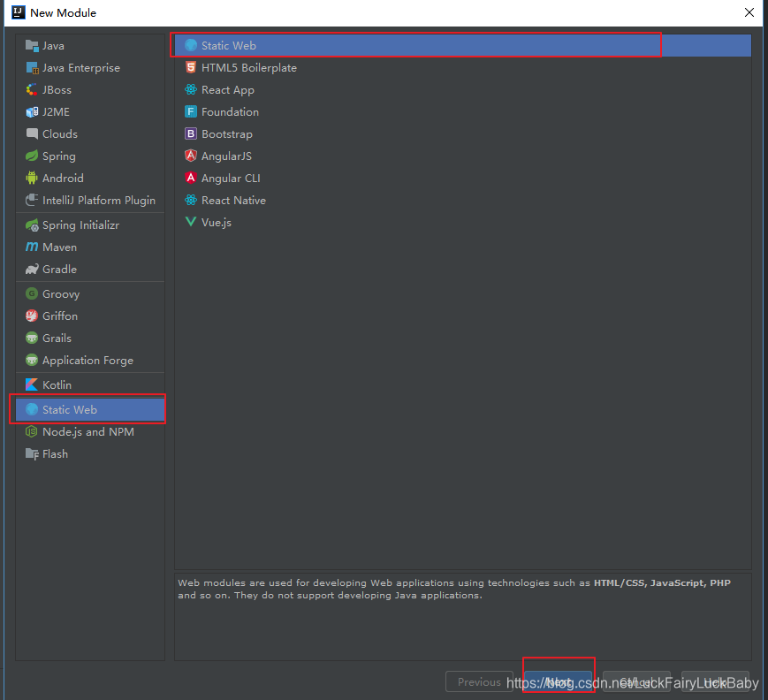Viewport: 768px width, 700px height.
Task: Select React App template
Action: pos(463,89)
